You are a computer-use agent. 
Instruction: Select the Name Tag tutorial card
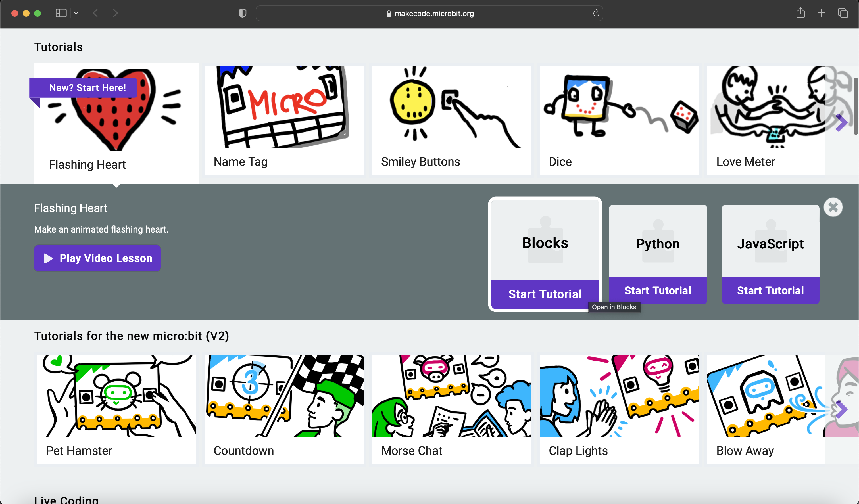coord(283,120)
